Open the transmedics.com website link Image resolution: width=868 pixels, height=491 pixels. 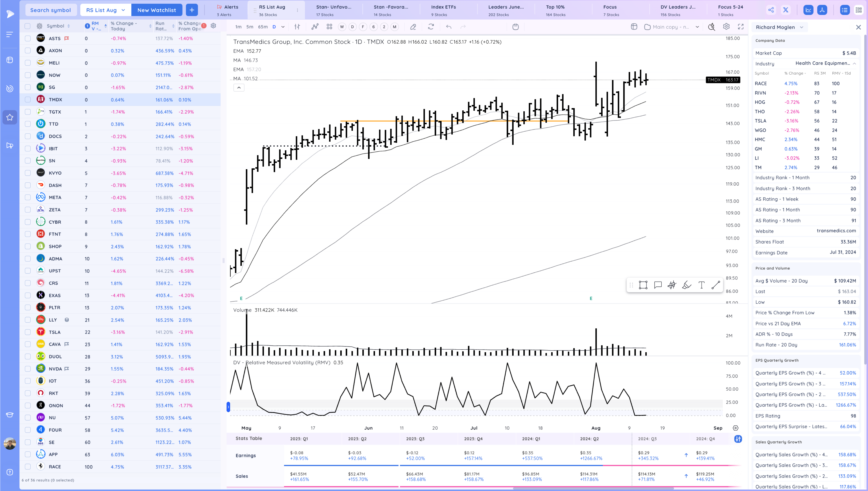click(836, 231)
